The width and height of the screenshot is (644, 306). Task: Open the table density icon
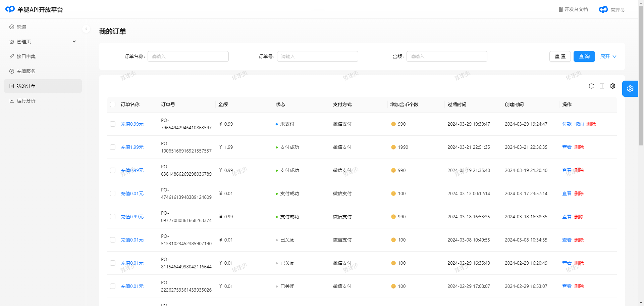coord(602,86)
